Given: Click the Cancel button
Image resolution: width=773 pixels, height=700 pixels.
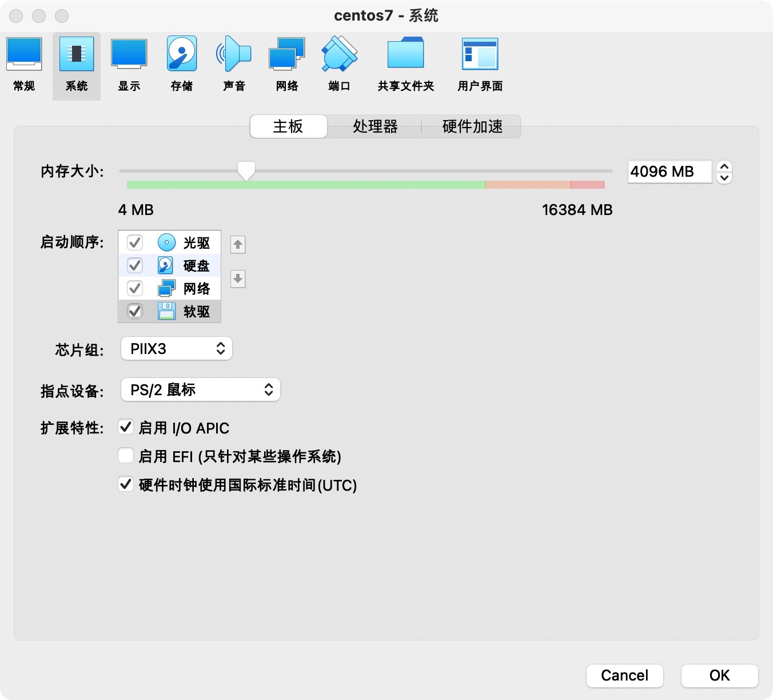Looking at the screenshot, I should click(624, 675).
